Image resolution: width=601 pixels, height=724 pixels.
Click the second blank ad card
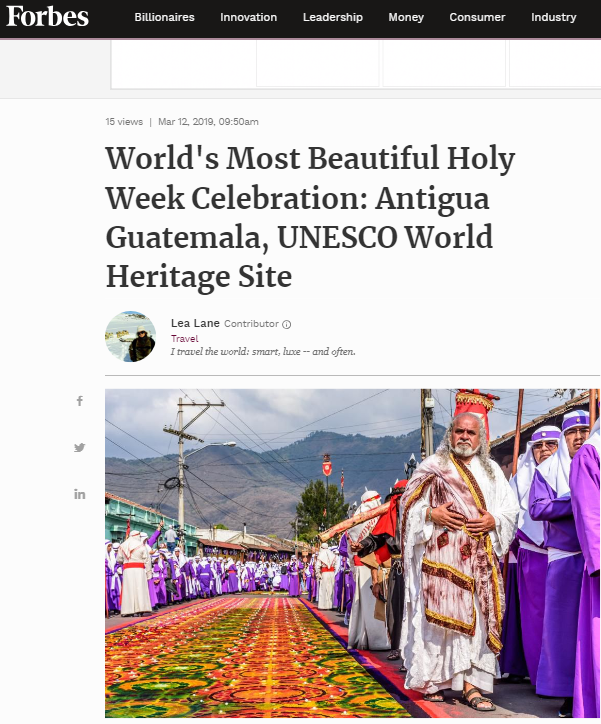[318, 64]
